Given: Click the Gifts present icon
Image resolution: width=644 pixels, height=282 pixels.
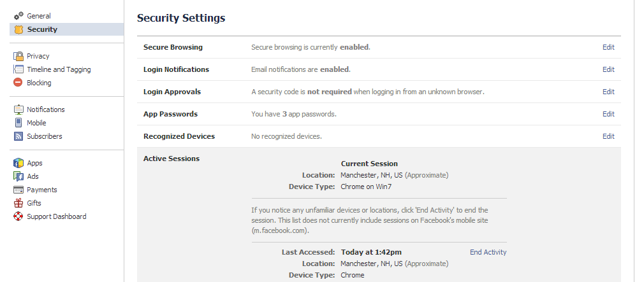Looking at the screenshot, I should coord(18,203).
